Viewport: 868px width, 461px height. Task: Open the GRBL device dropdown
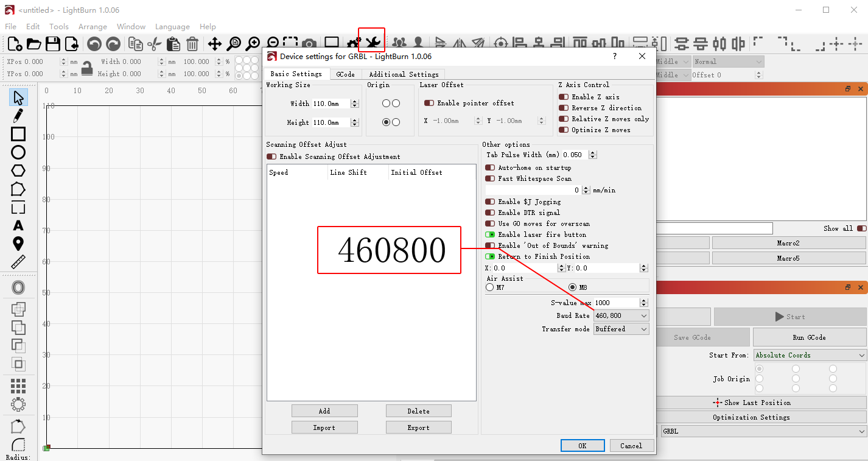pos(764,431)
